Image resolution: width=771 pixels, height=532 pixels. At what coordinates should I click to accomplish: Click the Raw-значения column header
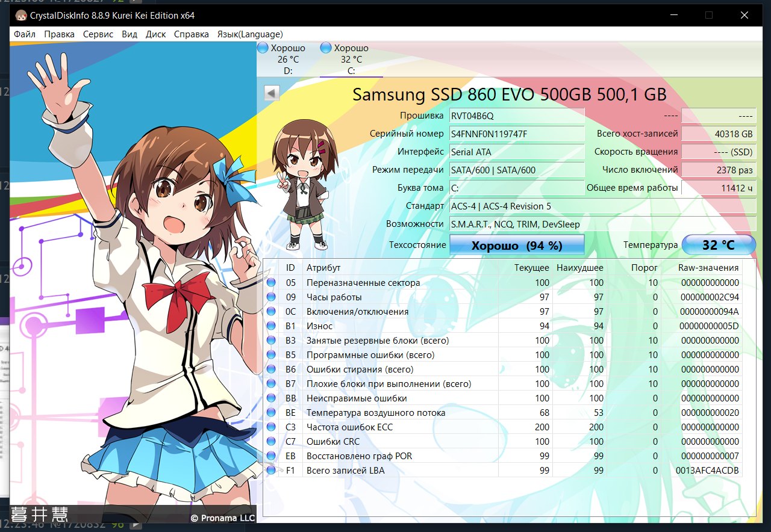click(x=702, y=268)
